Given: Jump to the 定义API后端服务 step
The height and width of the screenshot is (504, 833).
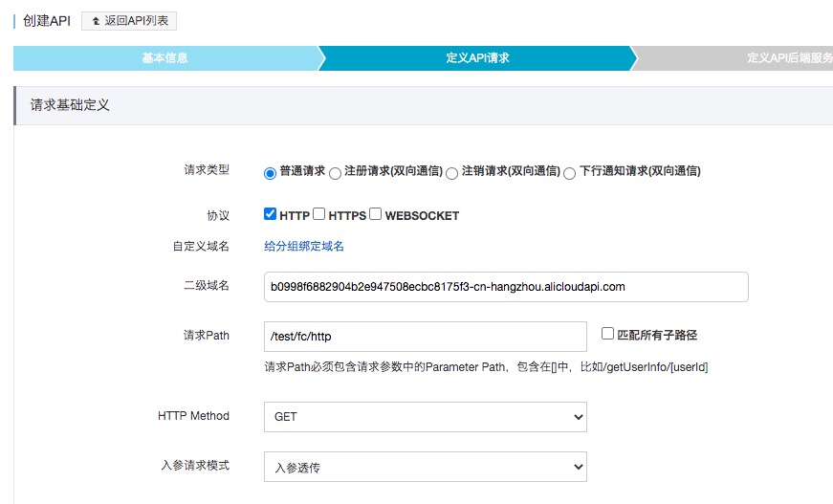Looking at the screenshot, I should [x=789, y=58].
